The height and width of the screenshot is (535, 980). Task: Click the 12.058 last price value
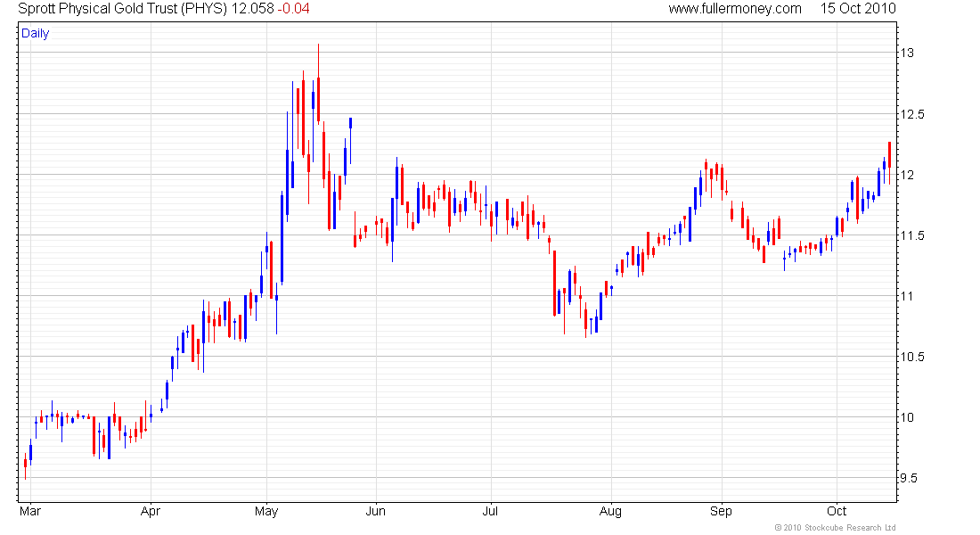click(x=252, y=9)
